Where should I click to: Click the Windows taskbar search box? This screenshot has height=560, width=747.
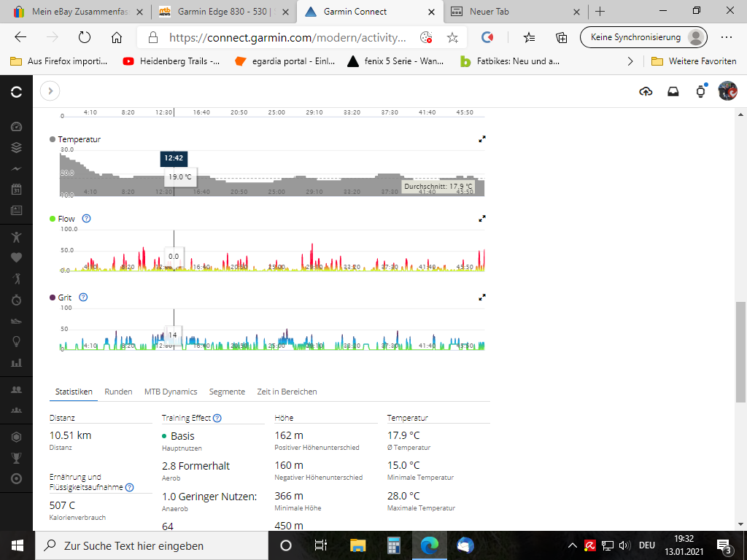pos(146,545)
